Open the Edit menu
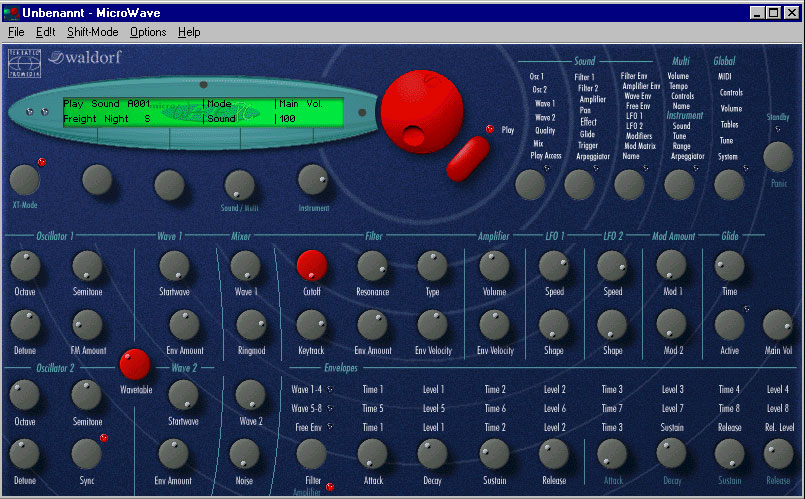 click(x=45, y=32)
